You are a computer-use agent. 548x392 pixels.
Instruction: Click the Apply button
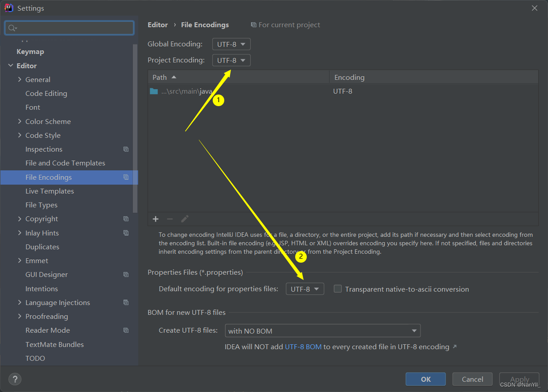coord(519,379)
